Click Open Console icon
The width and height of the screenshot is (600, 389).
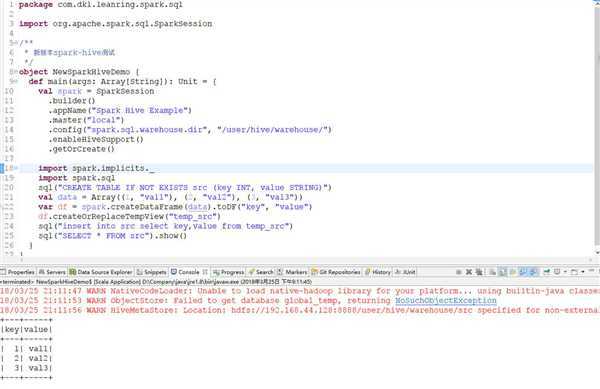pos(574,272)
